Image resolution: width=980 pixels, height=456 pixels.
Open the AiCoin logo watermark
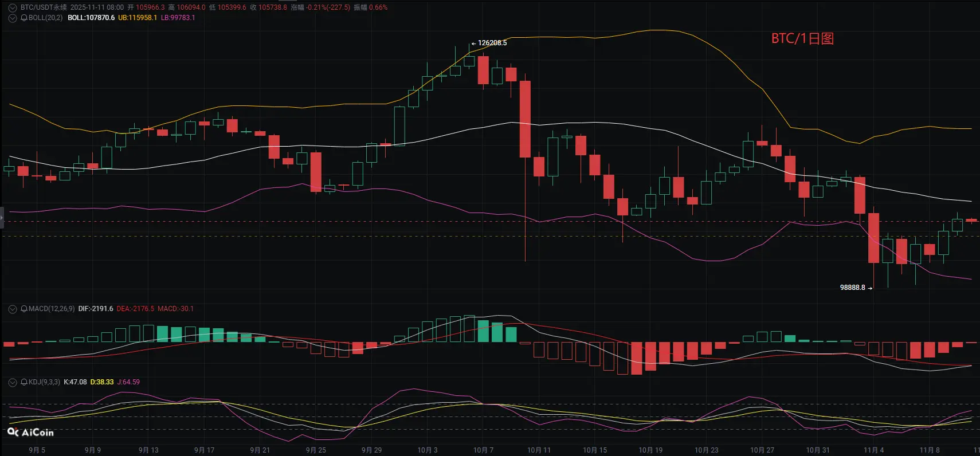(x=30, y=433)
